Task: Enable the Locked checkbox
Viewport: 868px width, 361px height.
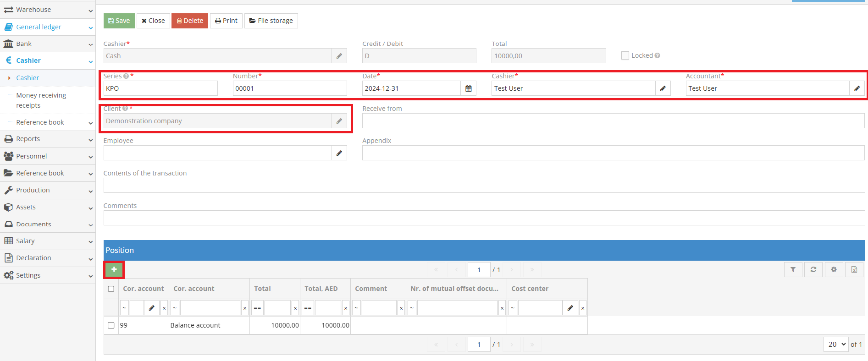Action: point(625,55)
